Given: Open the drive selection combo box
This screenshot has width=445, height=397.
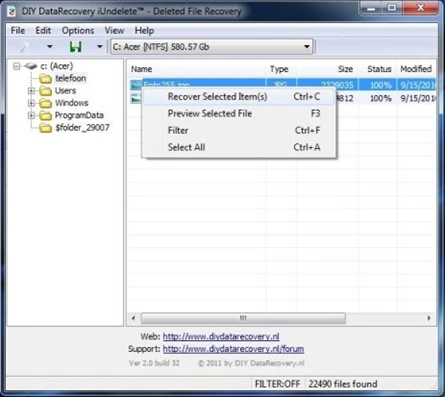Looking at the screenshot, I should pos(211,47).
